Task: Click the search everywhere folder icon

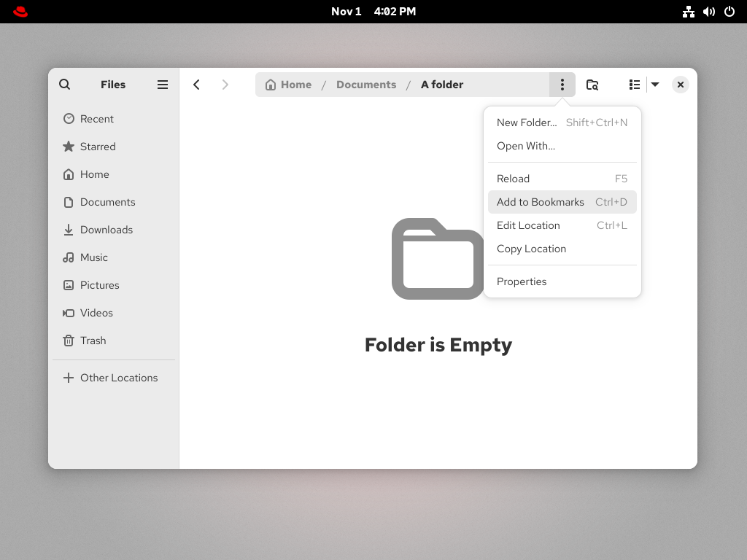Action: click(592, 85)
